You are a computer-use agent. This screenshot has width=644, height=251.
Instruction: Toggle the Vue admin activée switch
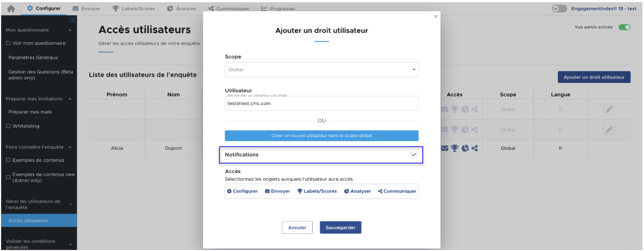[624, 27]
